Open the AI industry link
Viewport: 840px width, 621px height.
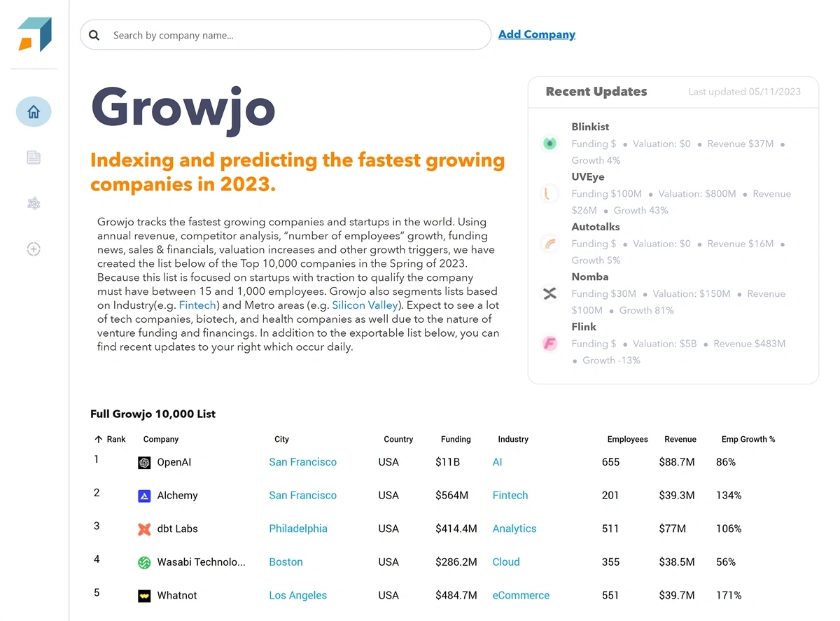497,462
